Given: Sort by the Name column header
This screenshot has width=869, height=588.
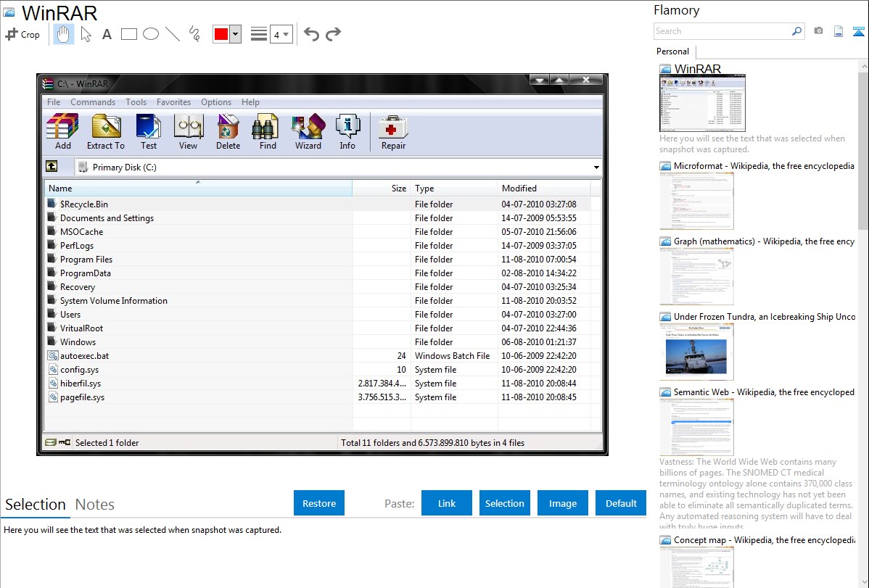Looking at the screenshot, I should [198, 189].
